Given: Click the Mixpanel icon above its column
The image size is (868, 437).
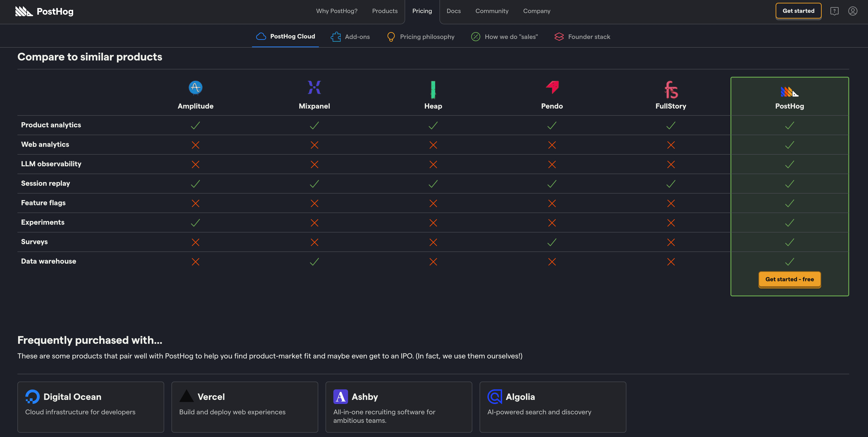Looking at the screenshot, I should coord(314,87).
